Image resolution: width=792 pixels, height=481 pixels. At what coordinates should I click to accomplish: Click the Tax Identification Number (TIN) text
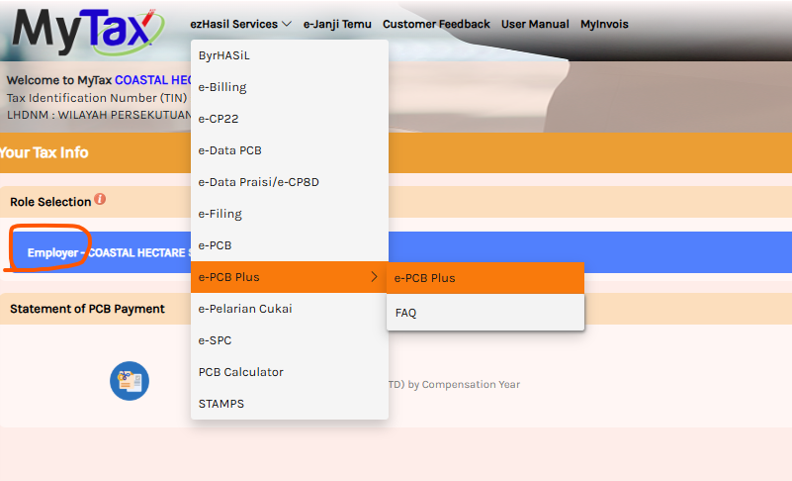(97, 98)
